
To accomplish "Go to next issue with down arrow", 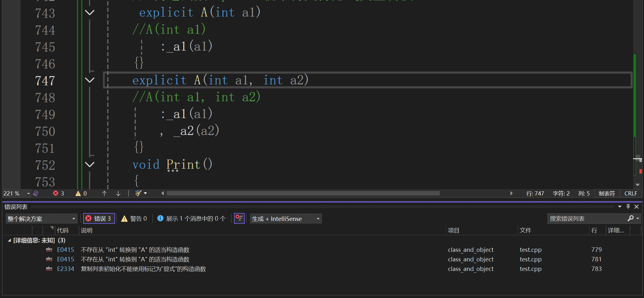I will 118,194.
